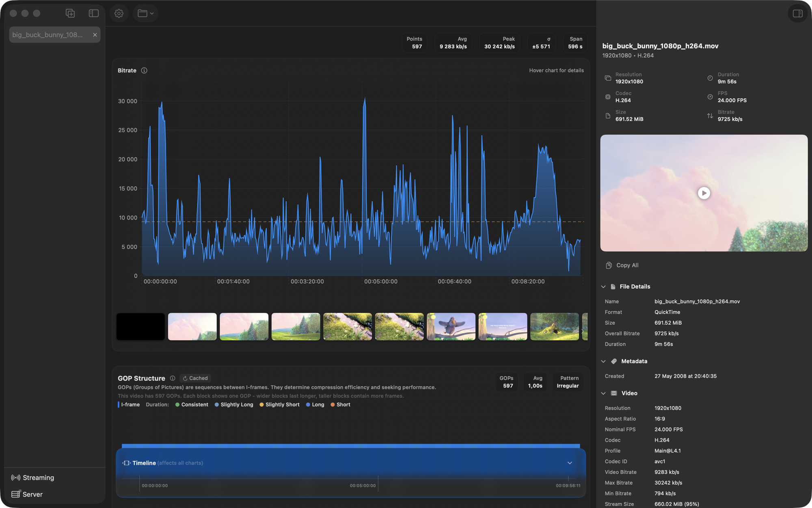Click Copy All button

[x=622, y=265]
